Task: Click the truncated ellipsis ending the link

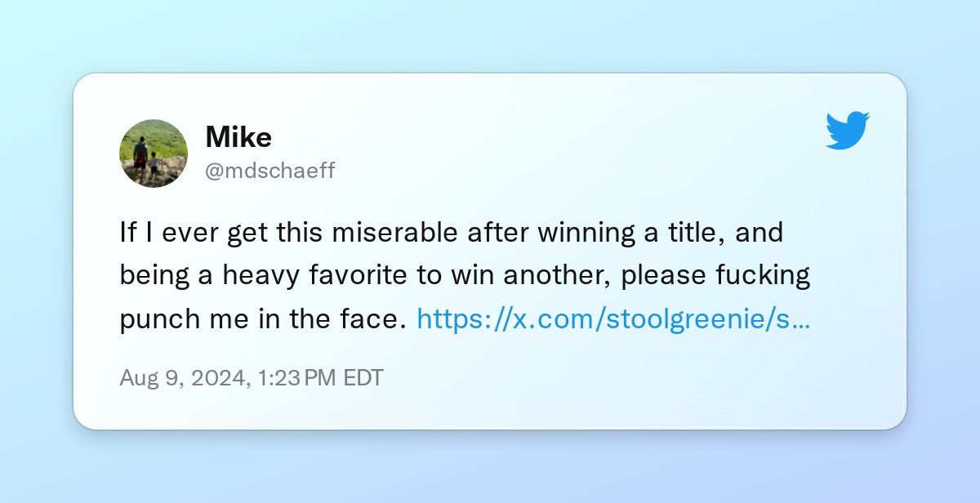Action: point(801,319)
